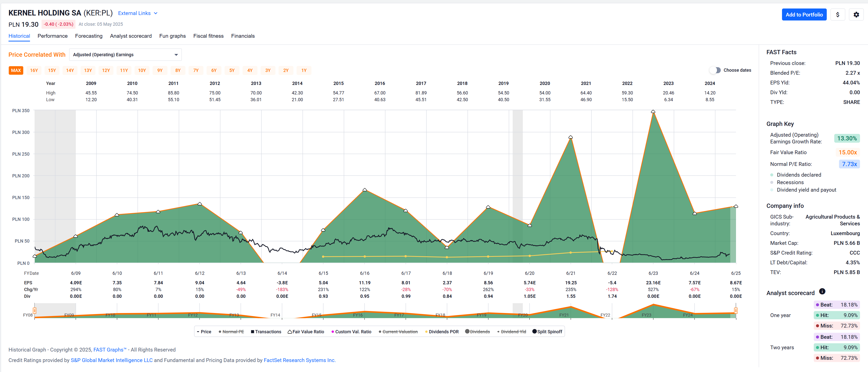Click the Transactions square legend icon
This screenshot has height=372, width=868.
(252, 332)
